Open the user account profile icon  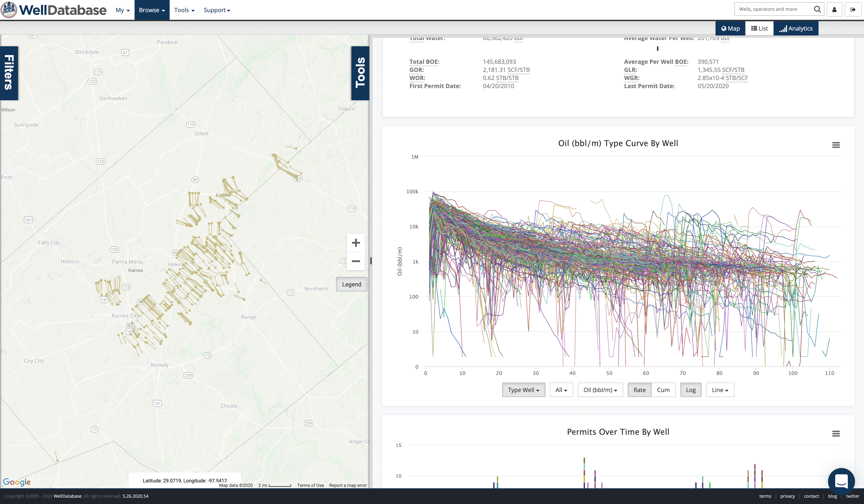click(x=834, y=10)
